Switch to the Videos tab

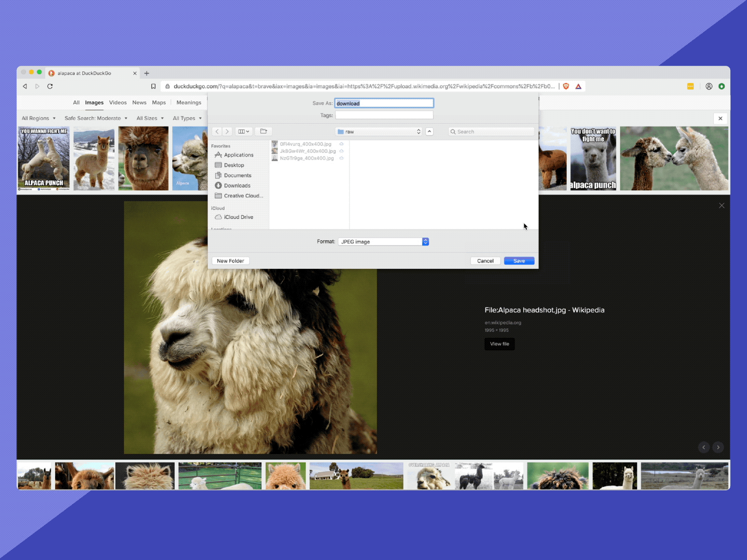pyautogui.click(x=118, y=103)
